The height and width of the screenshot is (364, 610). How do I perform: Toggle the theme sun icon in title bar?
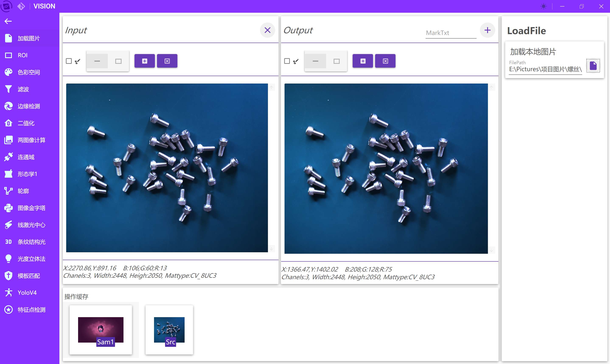coord(543,6)
